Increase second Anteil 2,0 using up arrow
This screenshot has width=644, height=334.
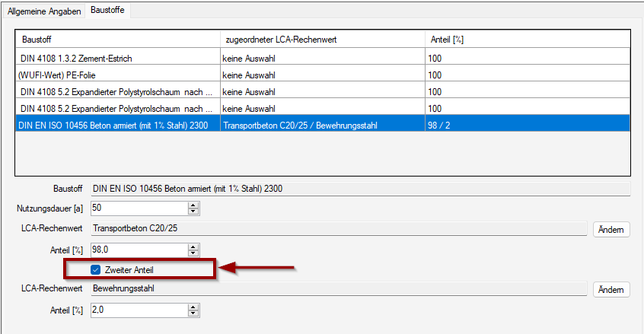click(193, 307)
